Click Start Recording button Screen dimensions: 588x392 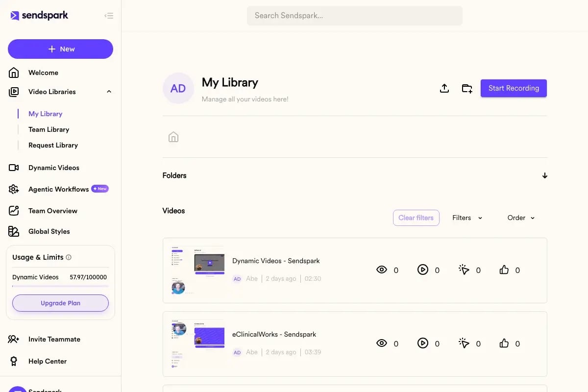514,88
